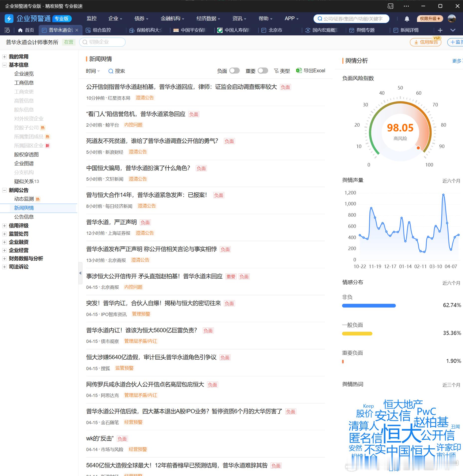Click the 中国平安保险 tab logo
The width and height of the screenshot is (463, 476).
(x=176, y=30)
